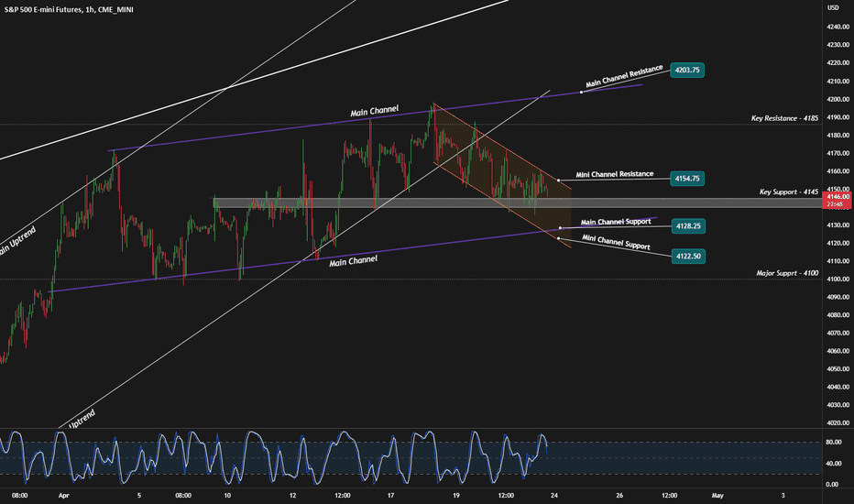Click the 4100.00 price axis value
This screenshot has height=504, width=854.
(x=838, y=279)
